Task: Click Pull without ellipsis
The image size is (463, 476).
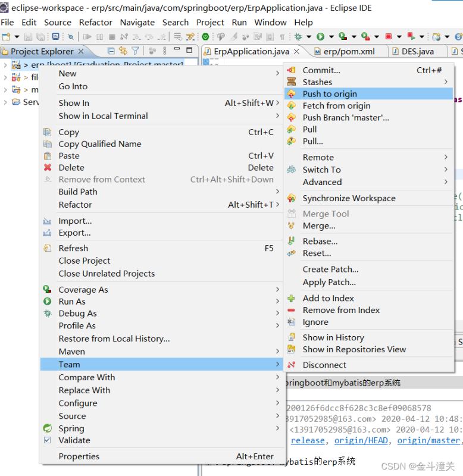Action: [369, 129]
